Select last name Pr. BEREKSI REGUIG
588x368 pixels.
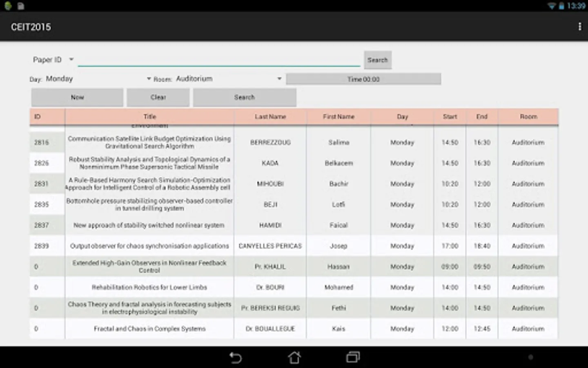270,308
